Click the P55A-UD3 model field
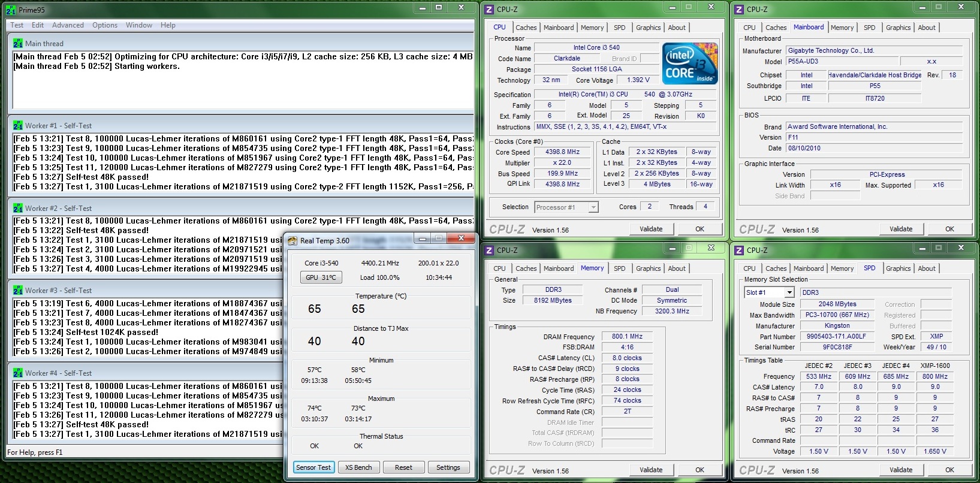 tap(842, 62)
